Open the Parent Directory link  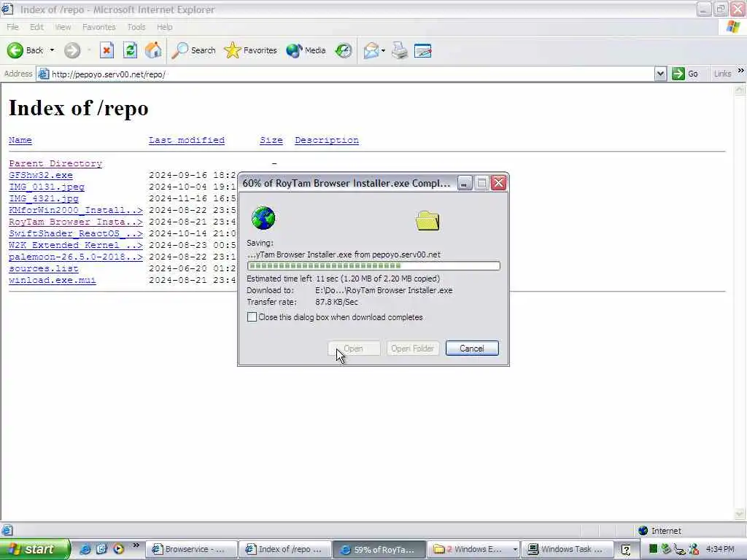pyautogui.click(x=55, y=163)
